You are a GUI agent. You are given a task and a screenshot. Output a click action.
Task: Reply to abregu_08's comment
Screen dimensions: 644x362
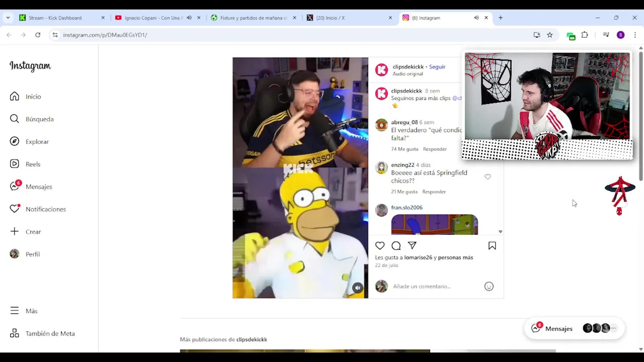click(x=435, y=149)
